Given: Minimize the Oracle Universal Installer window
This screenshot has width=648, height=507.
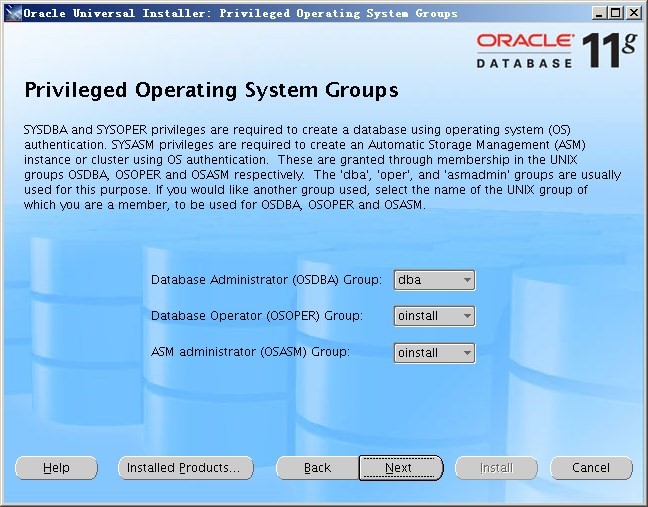Looking at the screenshot, I should (598, 12).
